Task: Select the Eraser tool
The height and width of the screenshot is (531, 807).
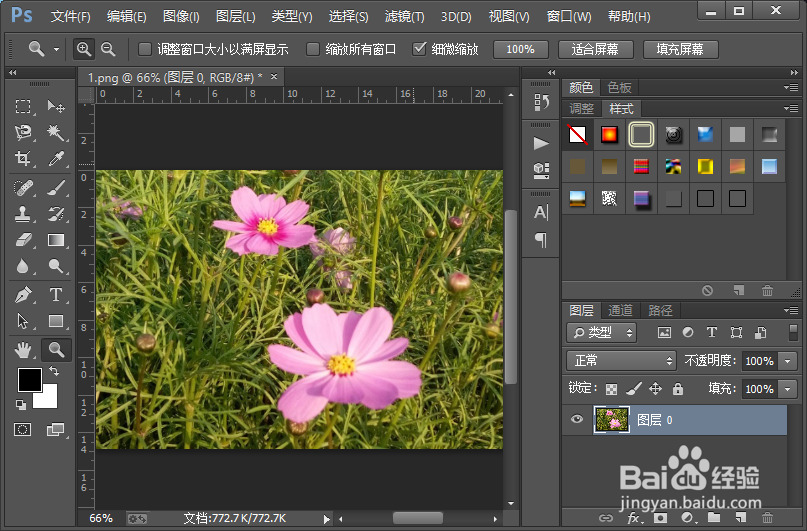Action: pos(23,240)
